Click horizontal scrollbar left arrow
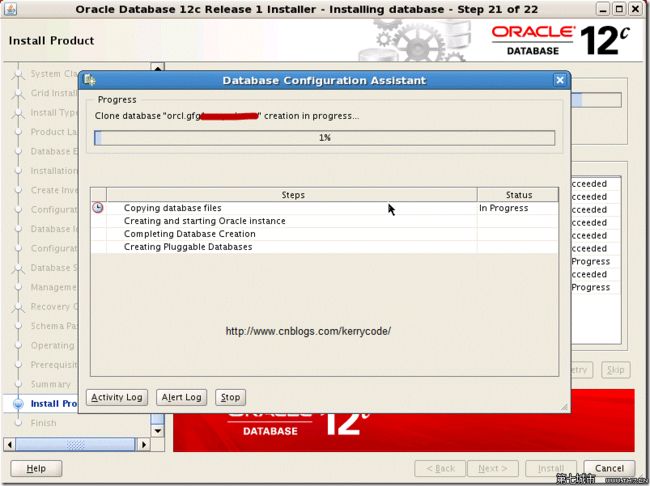Screen dimensions: 650x486 10,445
